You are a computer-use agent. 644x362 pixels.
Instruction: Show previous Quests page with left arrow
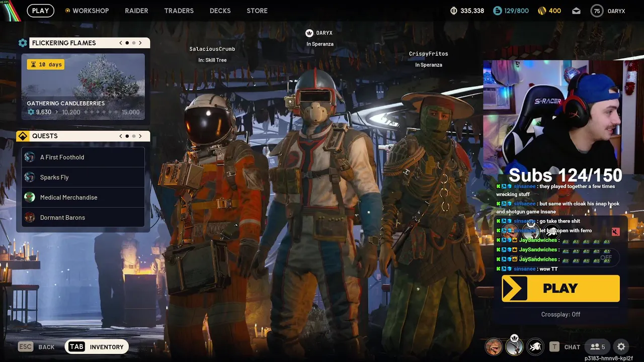121,136
